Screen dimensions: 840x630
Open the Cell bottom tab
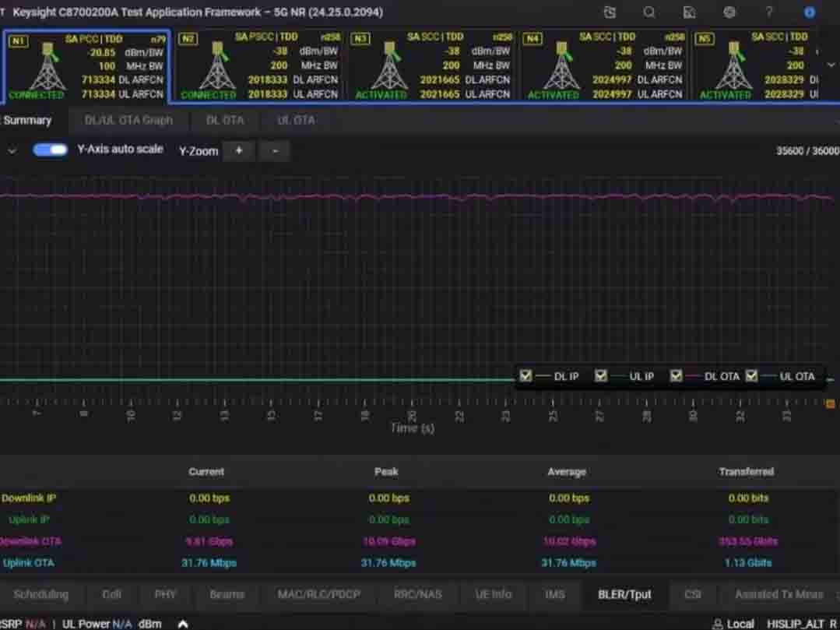[111, 595]
